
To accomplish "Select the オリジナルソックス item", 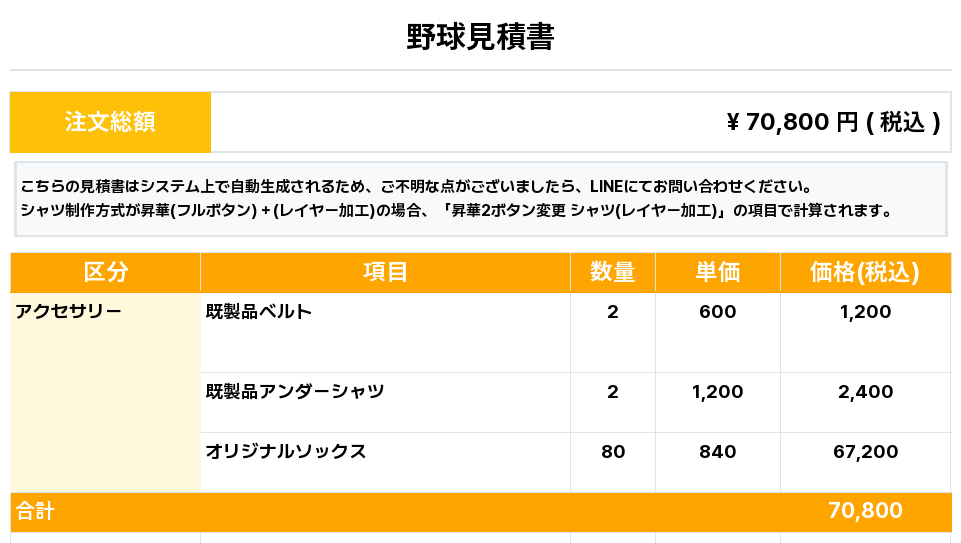I will pos(286,452).
